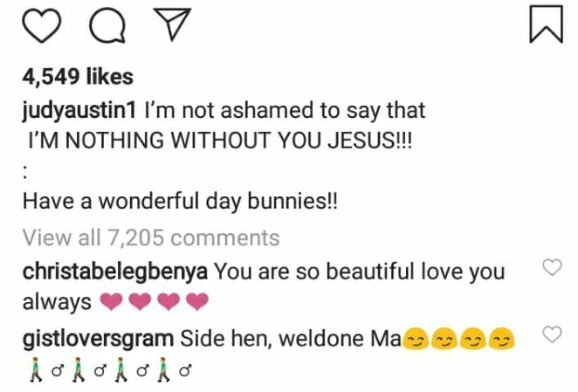View all 7,205 comments
The height and width of the screenshot is (392, 578).
tap(151, 237)
